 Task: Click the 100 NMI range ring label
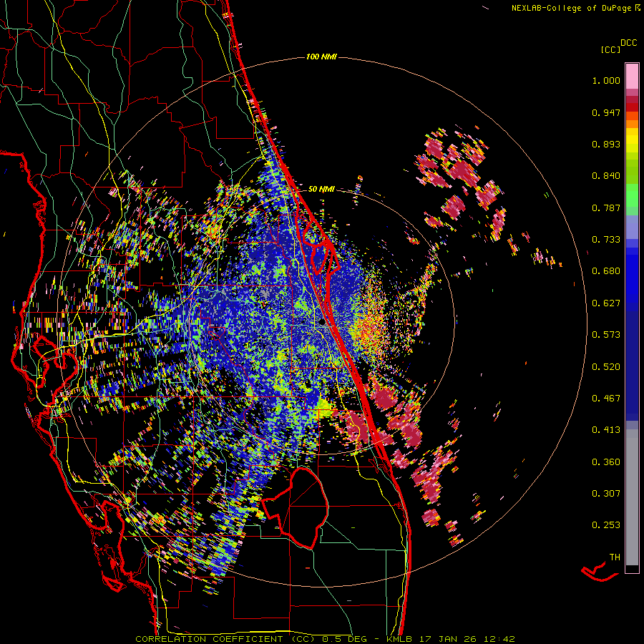[321, 57]
